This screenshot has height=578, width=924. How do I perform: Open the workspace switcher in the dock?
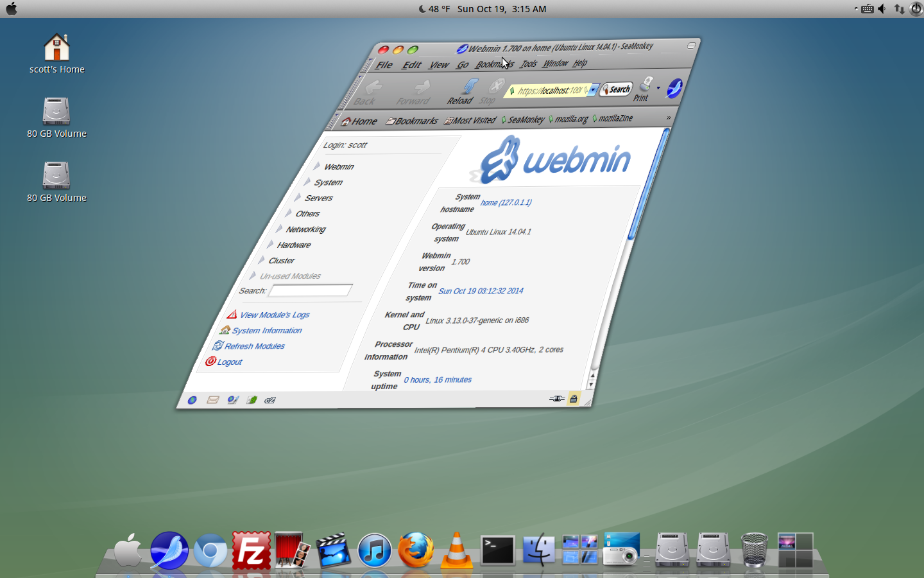tap(796, 550)
